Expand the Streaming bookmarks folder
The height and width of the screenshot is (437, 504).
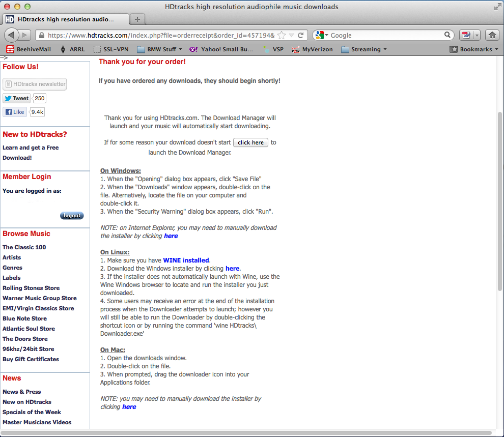coord(364,49)
